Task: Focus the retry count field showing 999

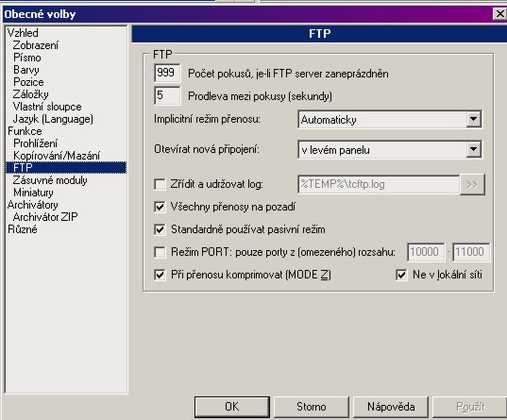Action: (x=167, y=73)
